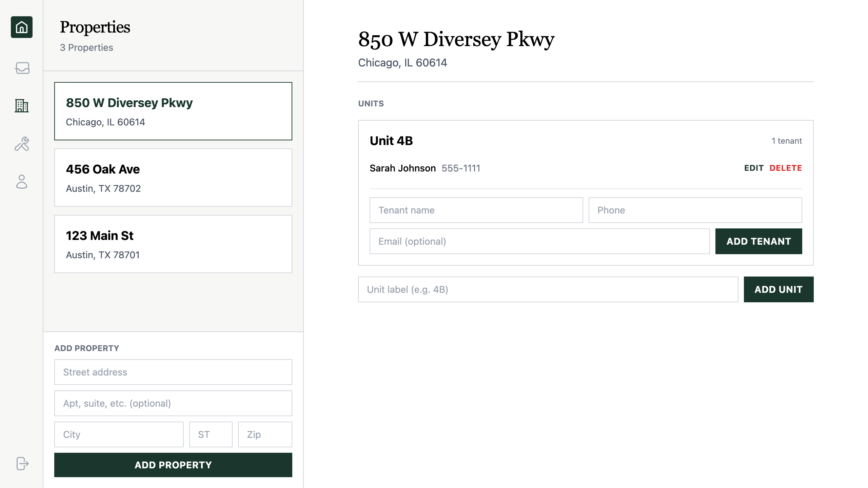Click ADD PROPERTY to save new property

173,465
